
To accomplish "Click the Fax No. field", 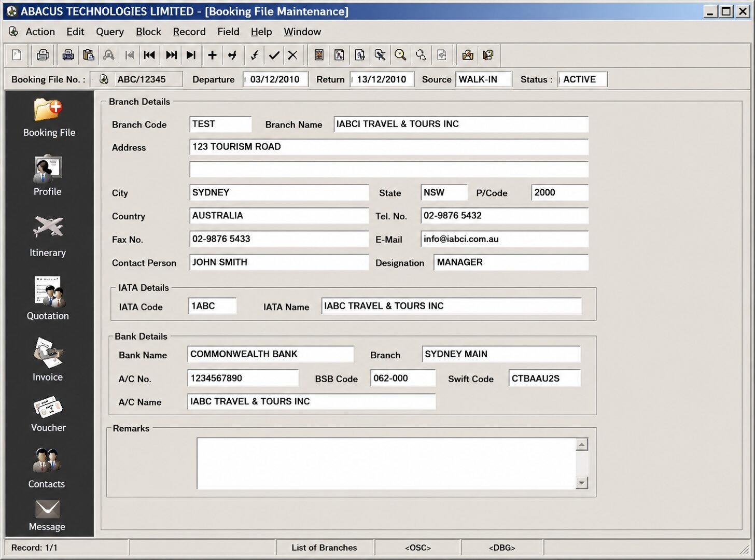I will (x=279, y=239).
